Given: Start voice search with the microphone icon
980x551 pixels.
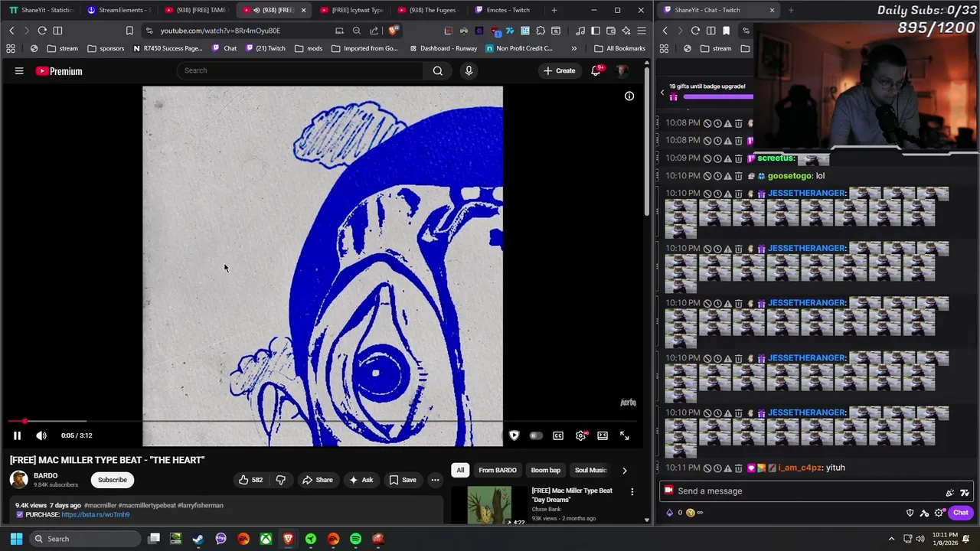Looking at the screenshot, I should (x=469, y=70).
